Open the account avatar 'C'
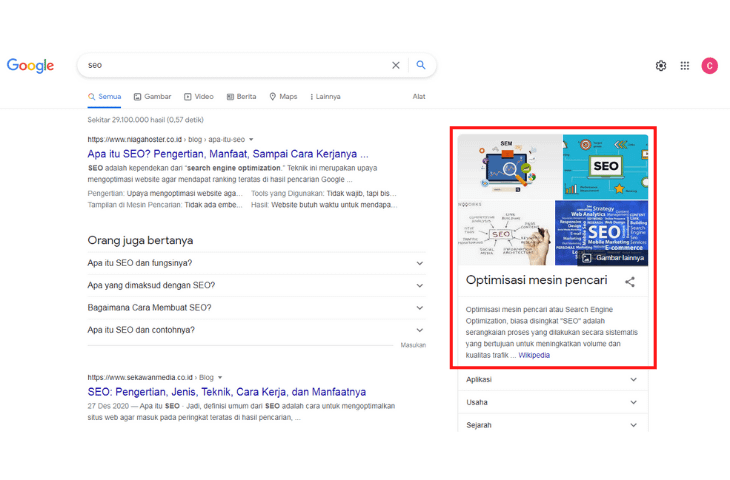The width and height of the screenshot is (730, 480). click(x=710, y=66)
